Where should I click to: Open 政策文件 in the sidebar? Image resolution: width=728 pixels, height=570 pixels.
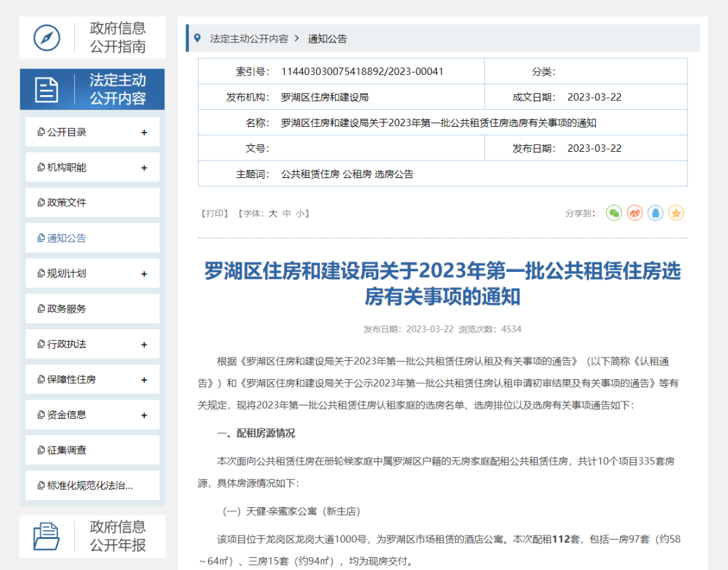tap(92, 202)
